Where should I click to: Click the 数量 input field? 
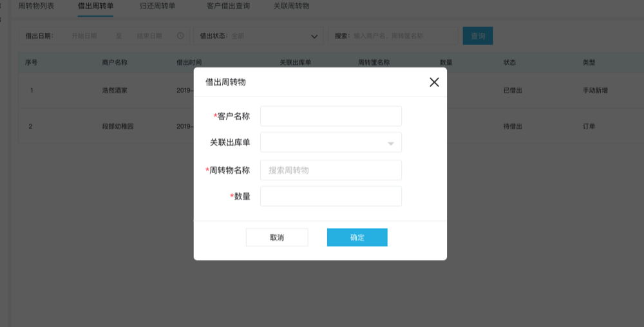(x=330, y=196)
